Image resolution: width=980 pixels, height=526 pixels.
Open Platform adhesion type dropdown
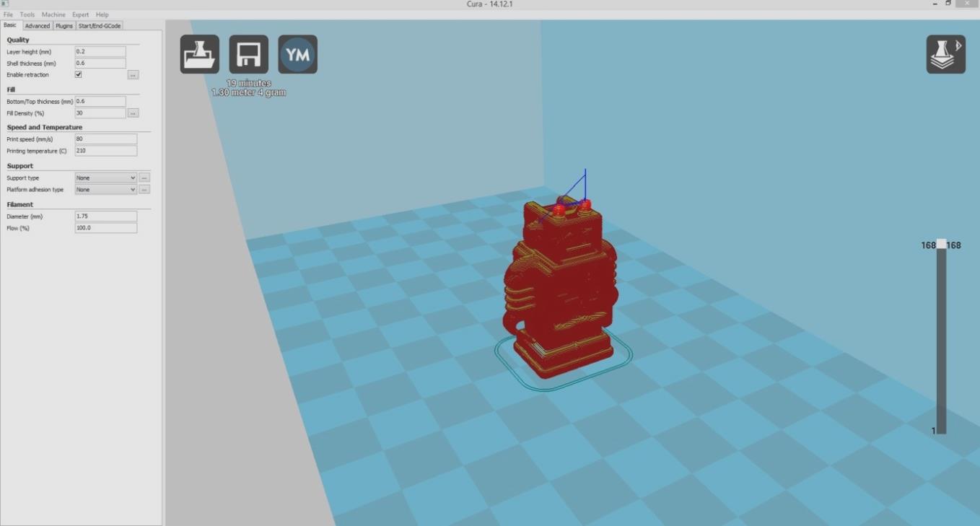click(x=106, y=190)
